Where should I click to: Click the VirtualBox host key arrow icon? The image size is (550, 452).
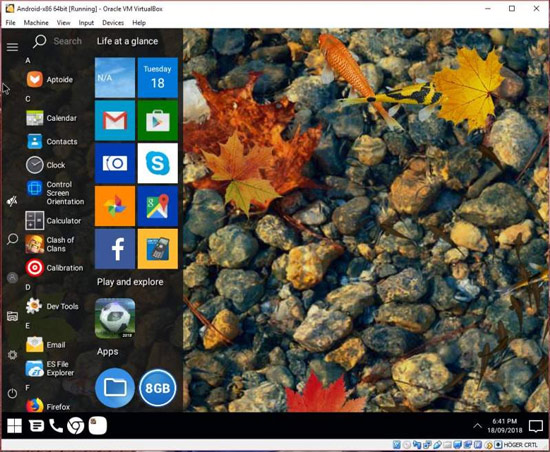point(498,445)
